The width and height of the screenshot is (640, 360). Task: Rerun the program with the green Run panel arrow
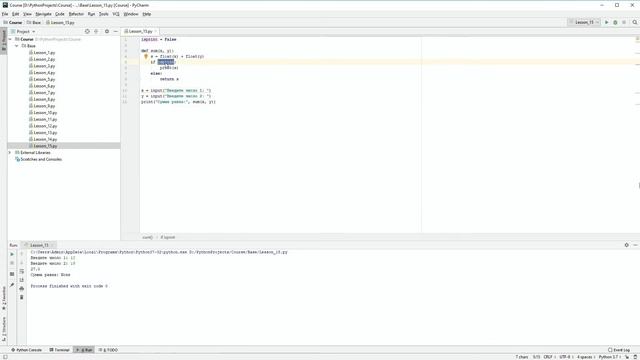tap(12, 254)
